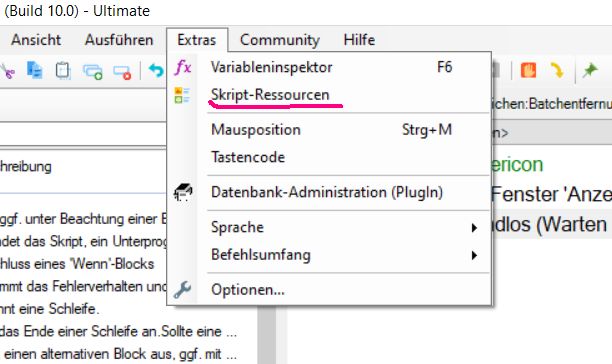The height and width of the screenshot is (364, 612).
Task: Click the copy documents toolbar icon
Action: 34,70
